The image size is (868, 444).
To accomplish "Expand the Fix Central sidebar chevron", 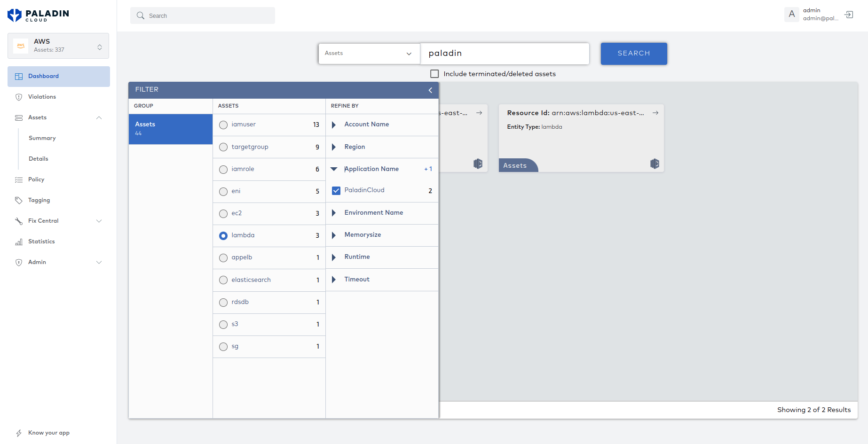I will click(99, 221).
